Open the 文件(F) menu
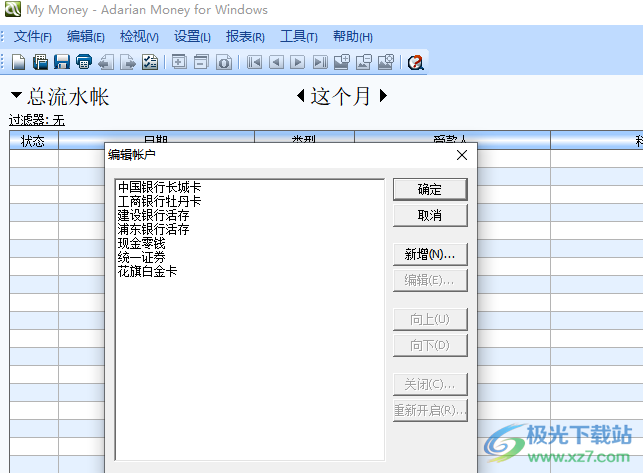The image size is (643, 473). (x=33, y=37)
